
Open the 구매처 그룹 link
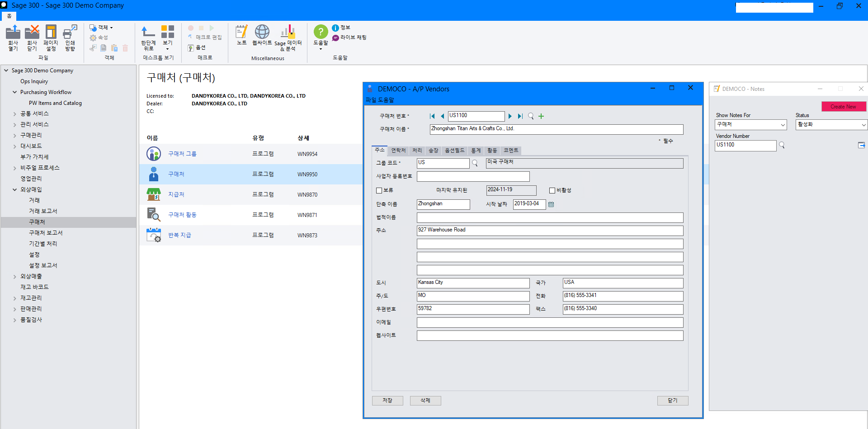tap(182, 154)
